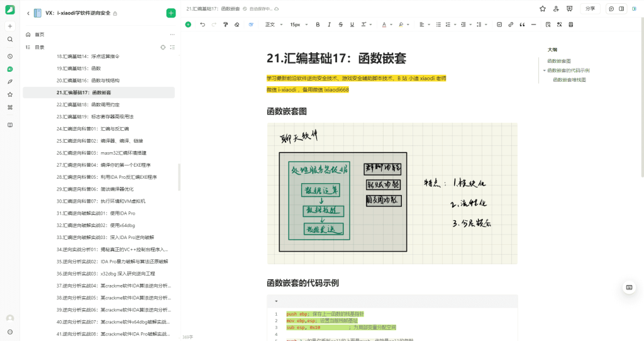Insert a task checkbox from the toolbar

click(499, 25)
